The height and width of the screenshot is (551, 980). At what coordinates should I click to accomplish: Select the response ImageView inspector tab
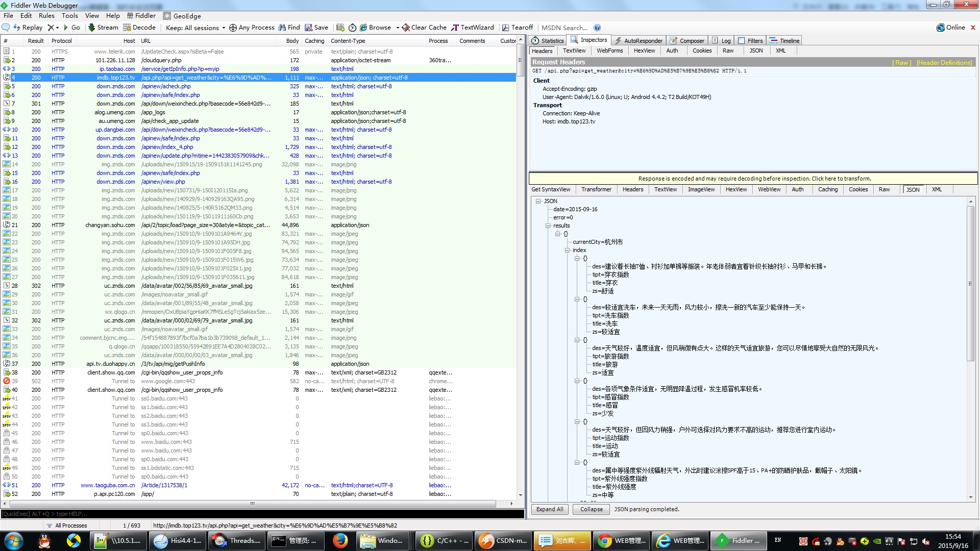[x=701, y=189]
